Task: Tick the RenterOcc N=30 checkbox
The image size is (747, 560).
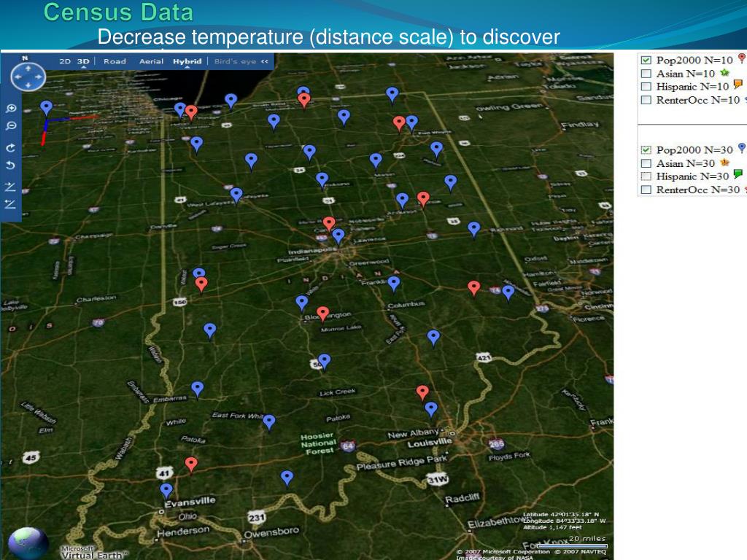Action: pyautogui.click(x=646, y=190)
